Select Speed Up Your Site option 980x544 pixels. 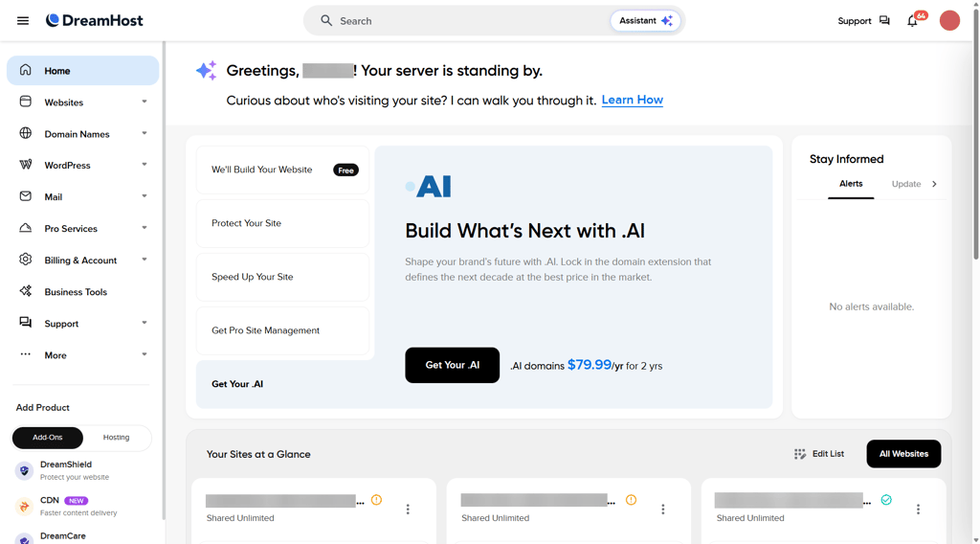point(282,277)
